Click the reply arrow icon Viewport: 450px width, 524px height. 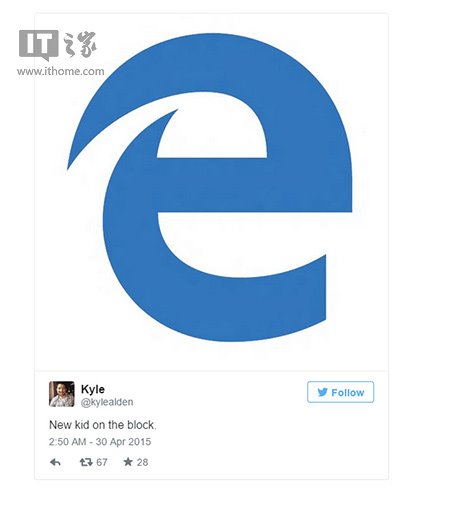pos(55,462)
